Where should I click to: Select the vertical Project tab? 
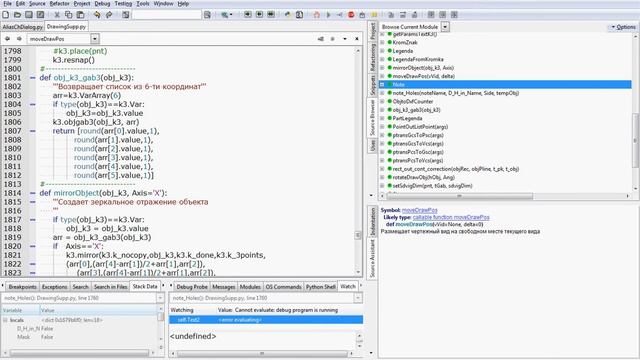tap(372, 31)
